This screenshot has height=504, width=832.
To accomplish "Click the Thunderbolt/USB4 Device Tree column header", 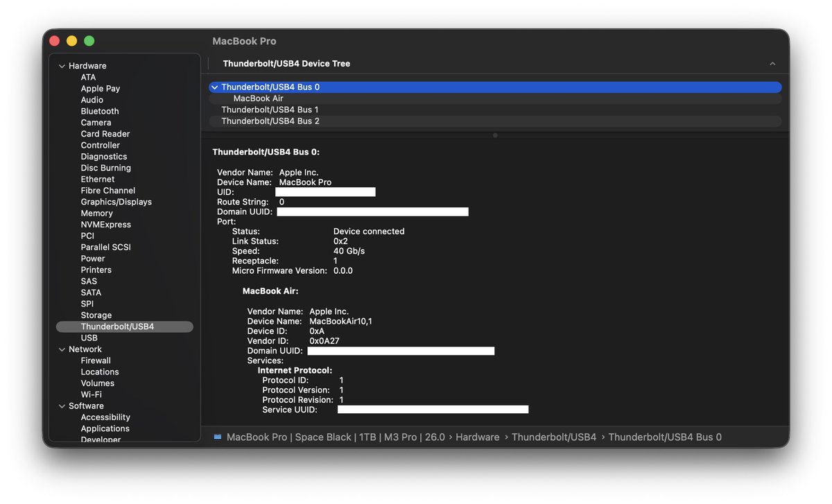I will pyautogui.click(x=286, y=64).
